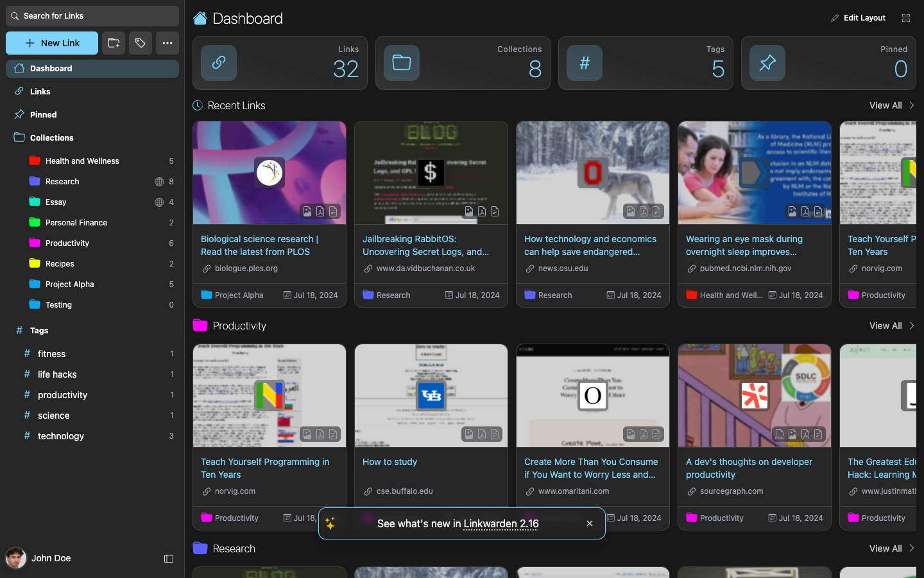This screenshot has width=924, height=578.
Task: Click the grid view icon beside Edit Layout
Action: [x=906, y=18]
